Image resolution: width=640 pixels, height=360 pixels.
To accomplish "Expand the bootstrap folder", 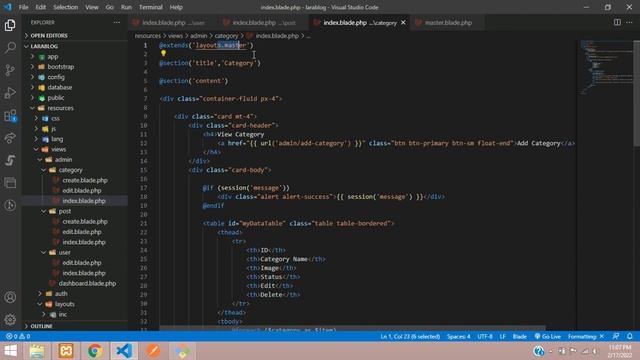I will [x=60, y=67].
